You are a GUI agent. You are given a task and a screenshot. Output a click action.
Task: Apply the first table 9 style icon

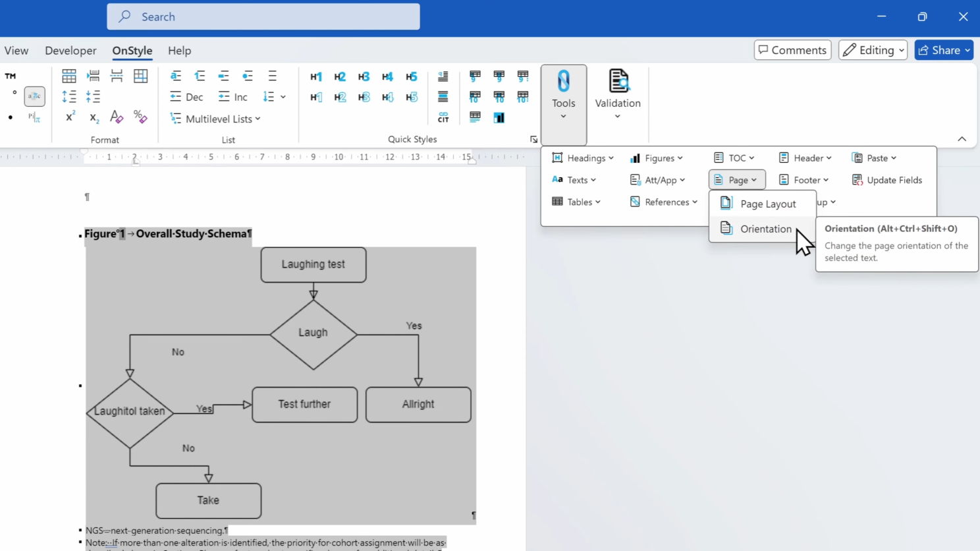point(475,76)
